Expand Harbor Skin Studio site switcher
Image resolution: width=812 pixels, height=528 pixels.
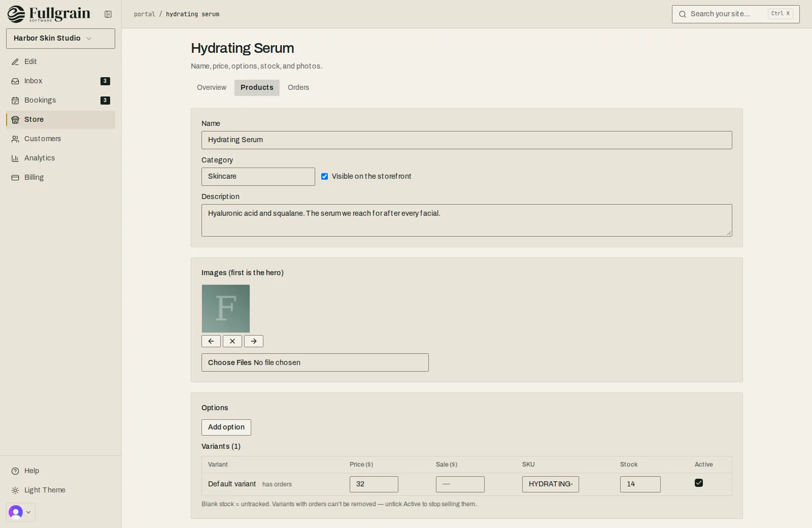tap(60, 39)
